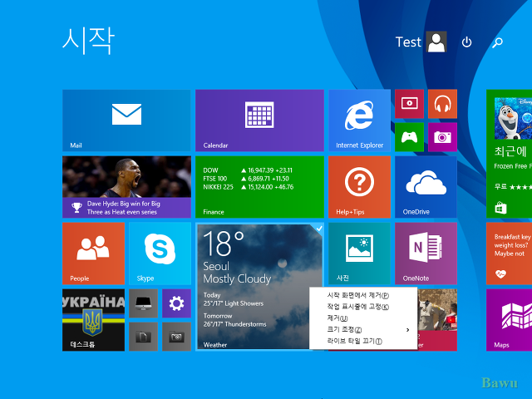This screenshot has width=532, height=399.
Task: Open the OneDrive tile
Action: click(x=426, y=186)
